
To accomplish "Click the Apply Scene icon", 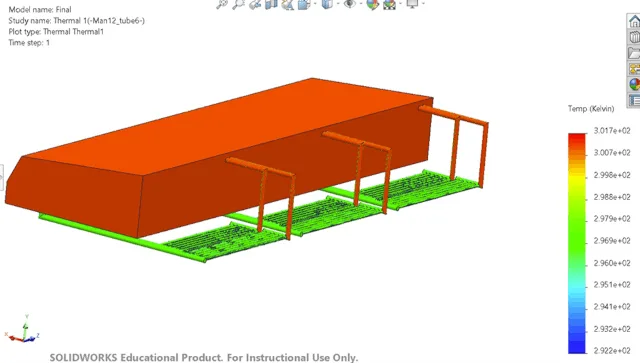I will (x=389, y=4).
